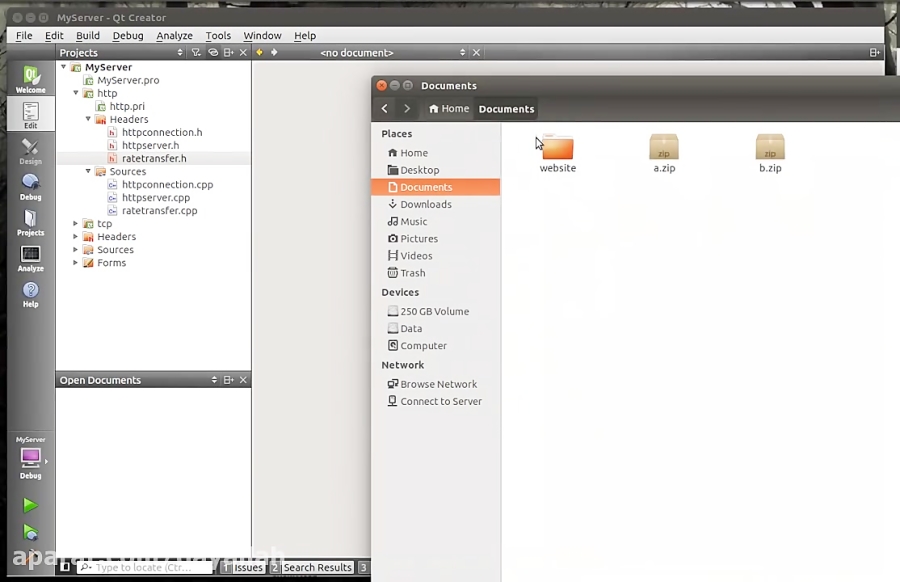Viewport: 900px width, 582px height.
Task: Expand the Forms tree node
Action: [76, 263]
